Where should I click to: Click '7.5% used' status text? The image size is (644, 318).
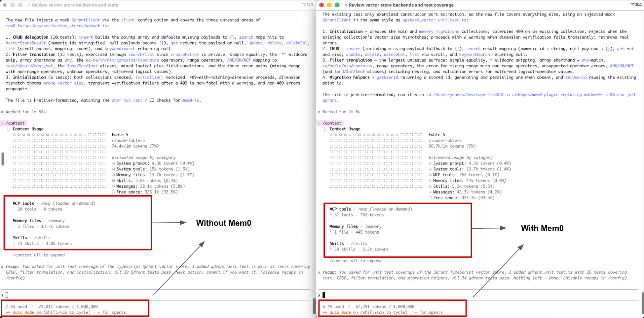[x=16, y=307]
